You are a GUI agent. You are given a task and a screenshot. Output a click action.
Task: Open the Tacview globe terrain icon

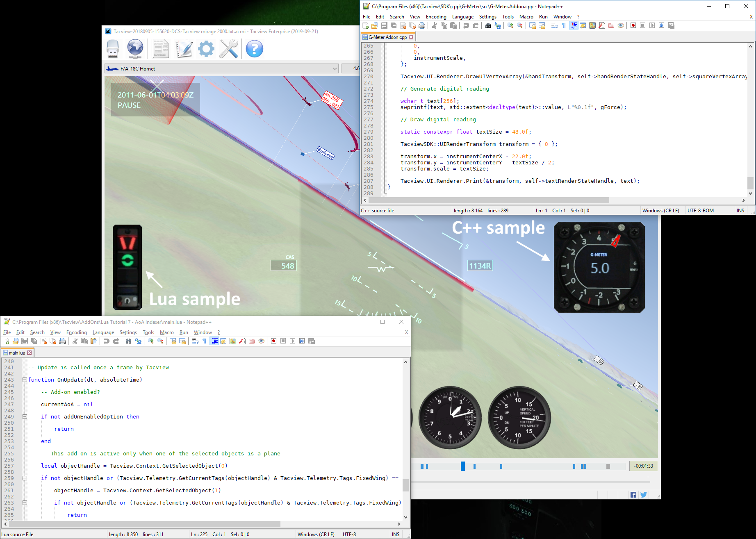point(135,49)
